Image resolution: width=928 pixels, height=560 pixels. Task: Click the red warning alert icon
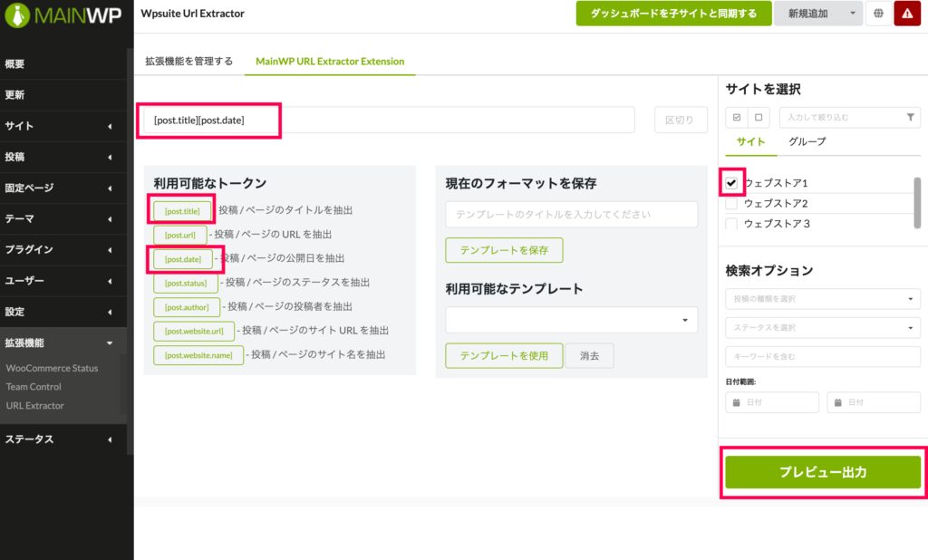coord(907,13)
